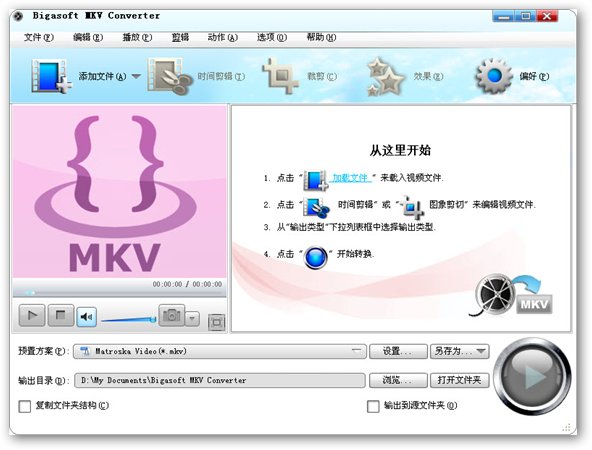Click the MKV preview thumbnail area

tap(119, 192)
